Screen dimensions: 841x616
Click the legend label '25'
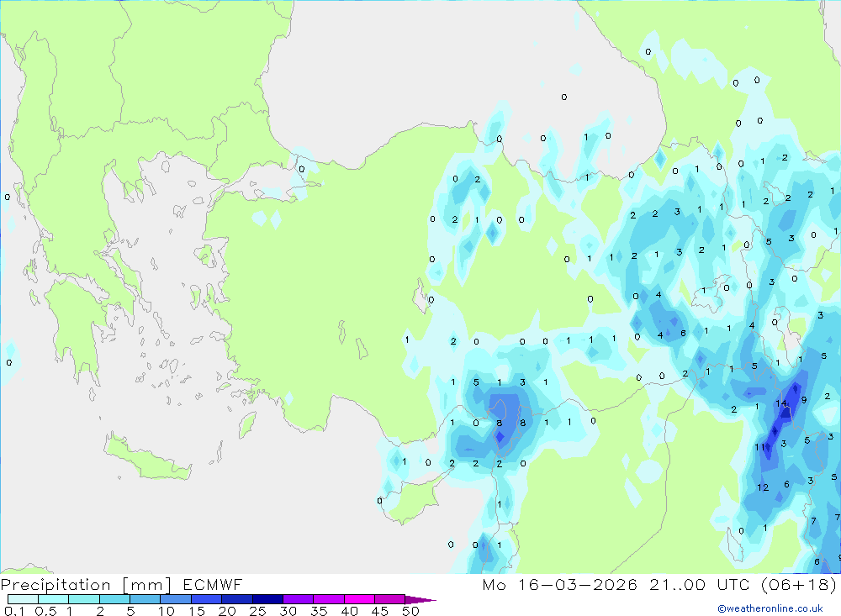pyautogui.click(x=257, y=611)
